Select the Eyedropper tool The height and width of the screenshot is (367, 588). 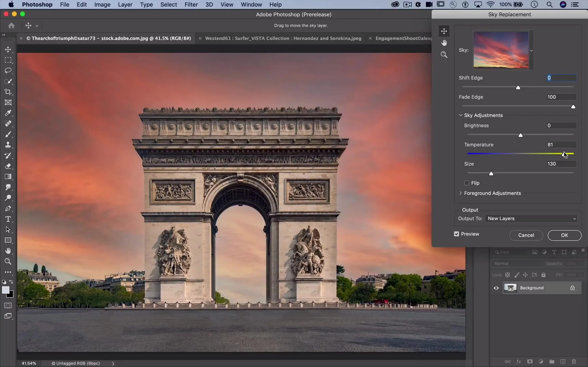[8, 113]
